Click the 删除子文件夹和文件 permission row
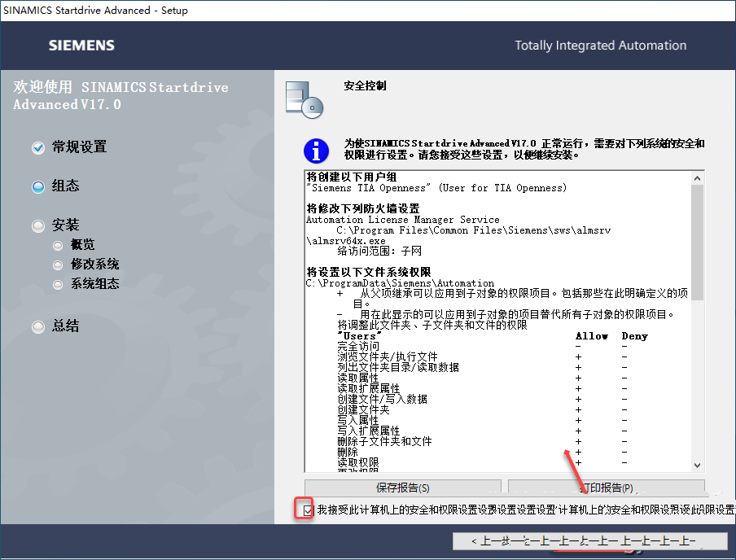 pyautogui.click(x=384, y=441)
